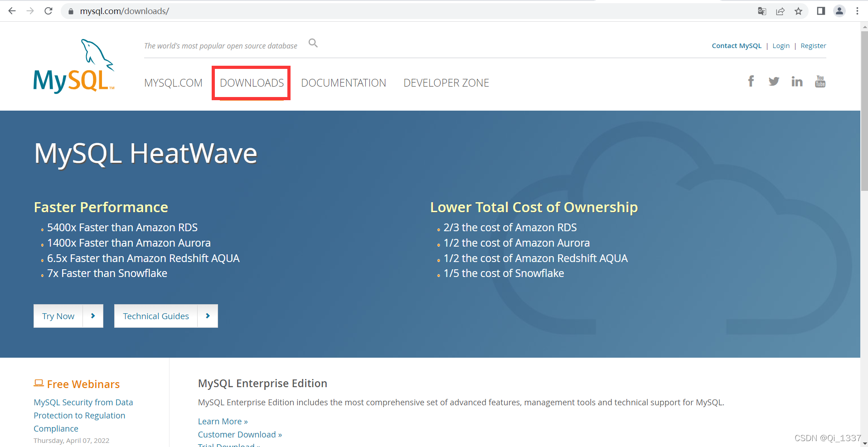Open MySQL LinkedIn page icon
The height and width of the screenshot is (447, 868).
797,81
